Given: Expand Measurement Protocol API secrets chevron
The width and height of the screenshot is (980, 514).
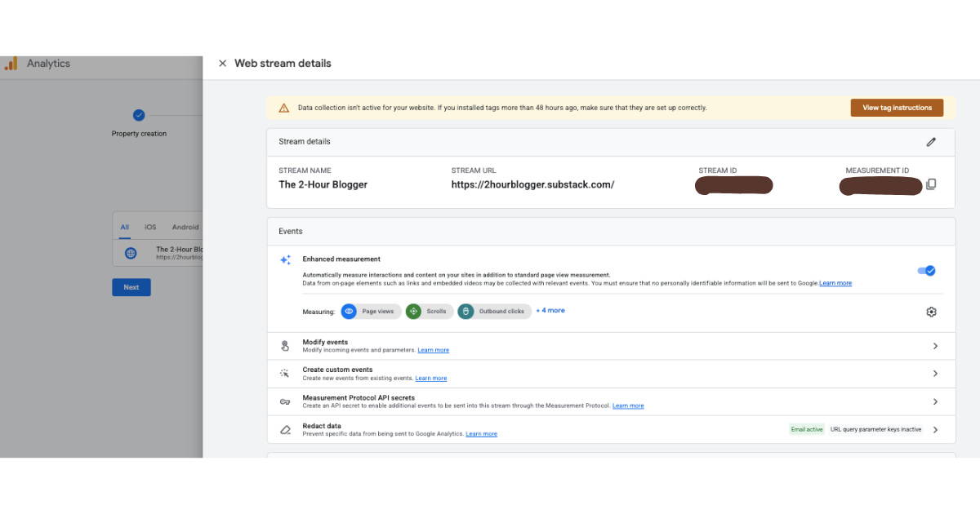Looking at the screenshot, I should tap(935, 401).
